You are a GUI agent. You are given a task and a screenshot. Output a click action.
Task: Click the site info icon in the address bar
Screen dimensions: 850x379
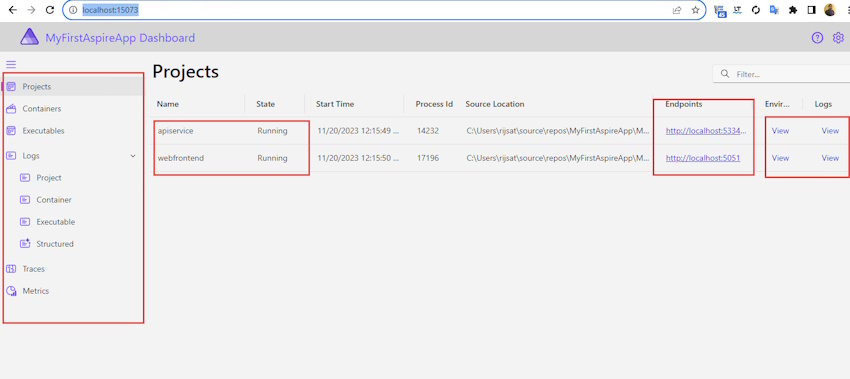[x=73, y=10]
